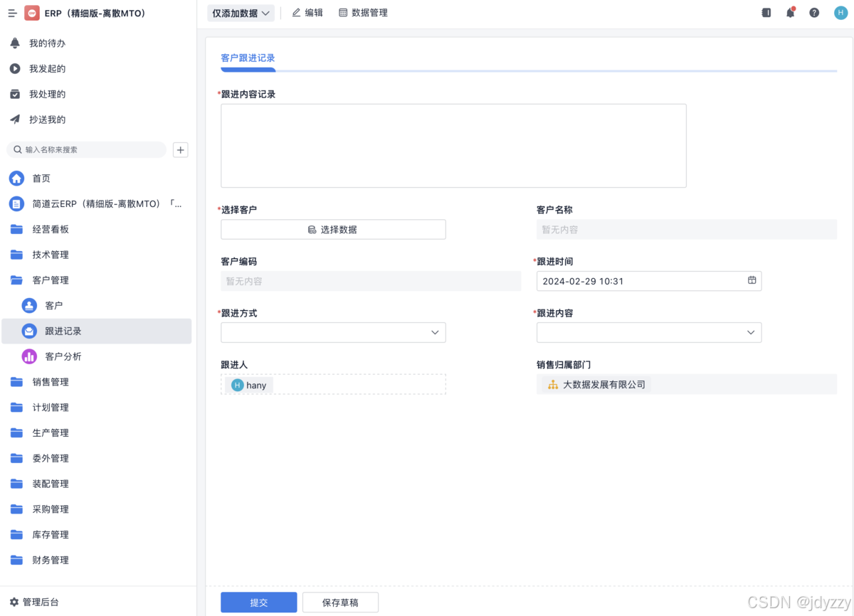Open the 跟进内容 dropdown
The width and height of the screenshot is (854, 616).
[649, 332]
